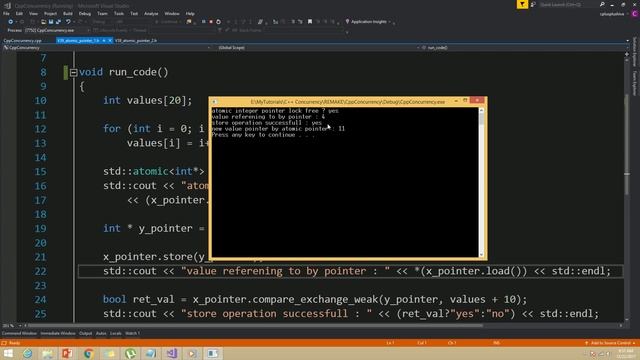The image size is (640, 360).
Task: Click line 24 compare_exchange_weak code
Action: [315, 300]
